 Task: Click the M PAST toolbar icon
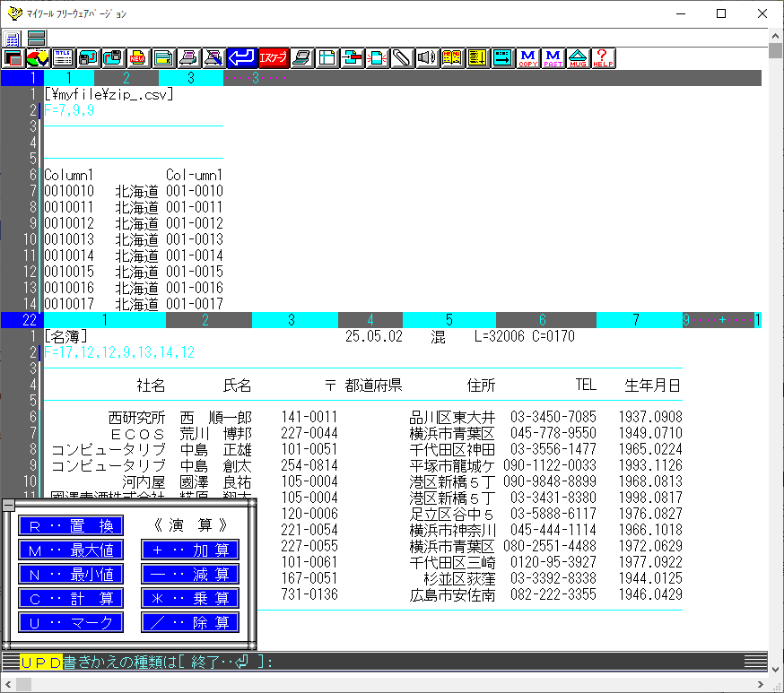pos(553,58)
